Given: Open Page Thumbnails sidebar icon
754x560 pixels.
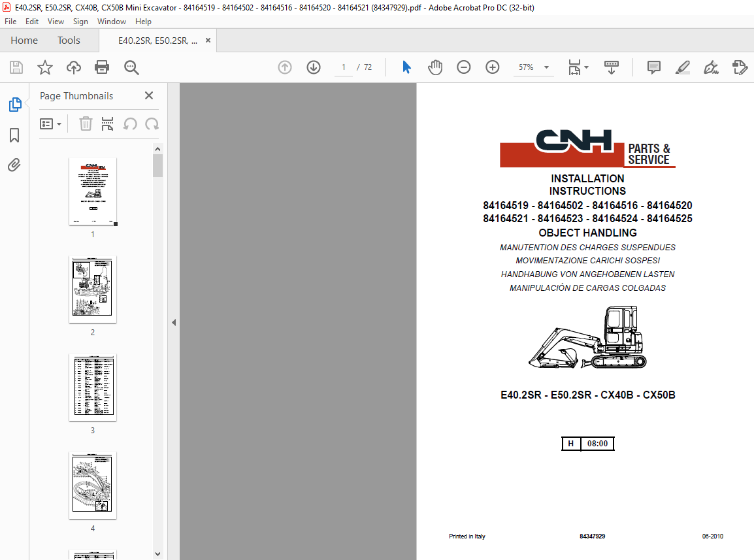Looking at the screenshot, I should click(15, 105).
